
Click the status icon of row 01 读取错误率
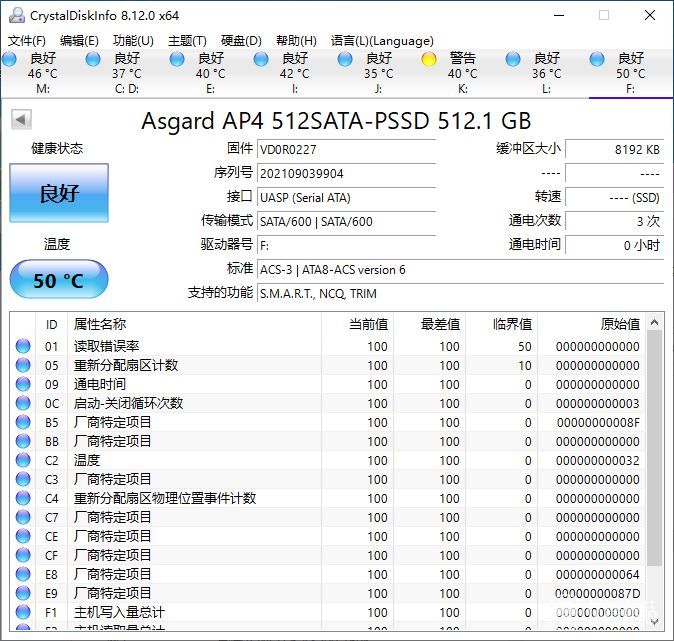[x=23, y=346]
